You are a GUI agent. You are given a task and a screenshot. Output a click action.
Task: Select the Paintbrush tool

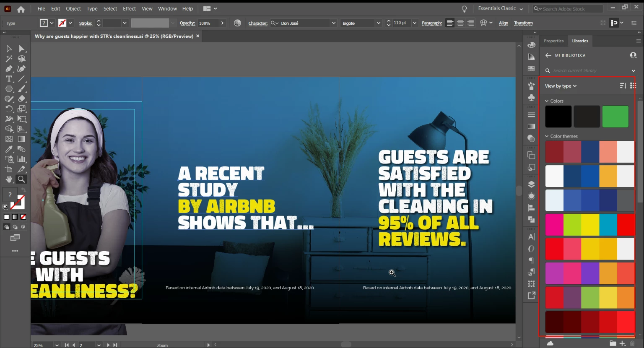coord(22,89)
